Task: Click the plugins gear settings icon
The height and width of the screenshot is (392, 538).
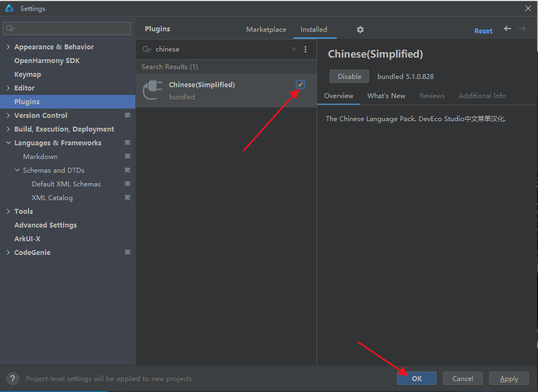Action: [x=360, y=30]
